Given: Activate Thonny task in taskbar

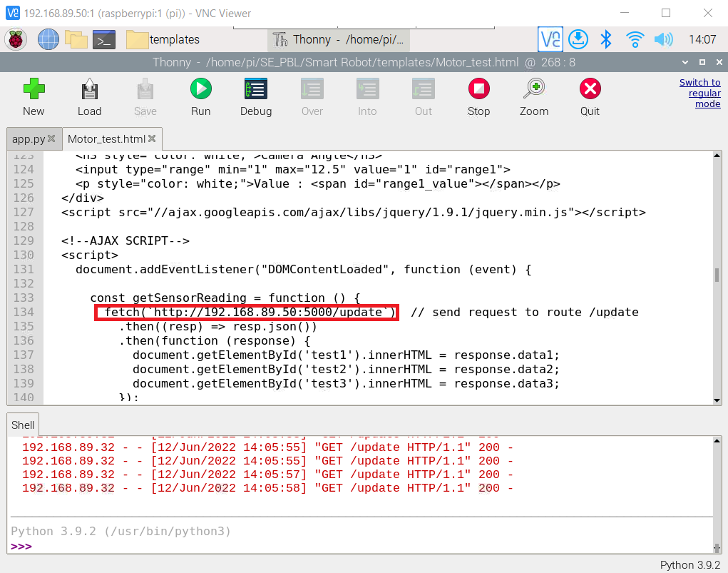Looking at the screenshot, I should pyautogui.click(x=339, y=39).
